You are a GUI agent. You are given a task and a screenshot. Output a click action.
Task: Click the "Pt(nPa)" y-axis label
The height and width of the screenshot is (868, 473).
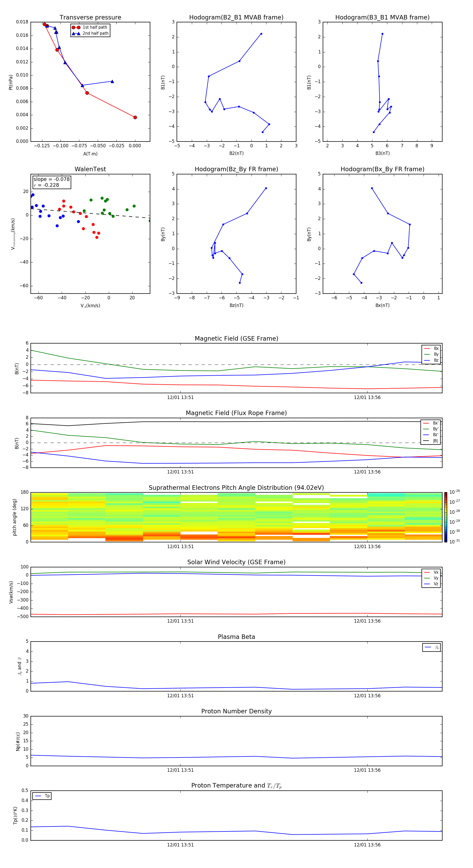click(x=11, y=82)
